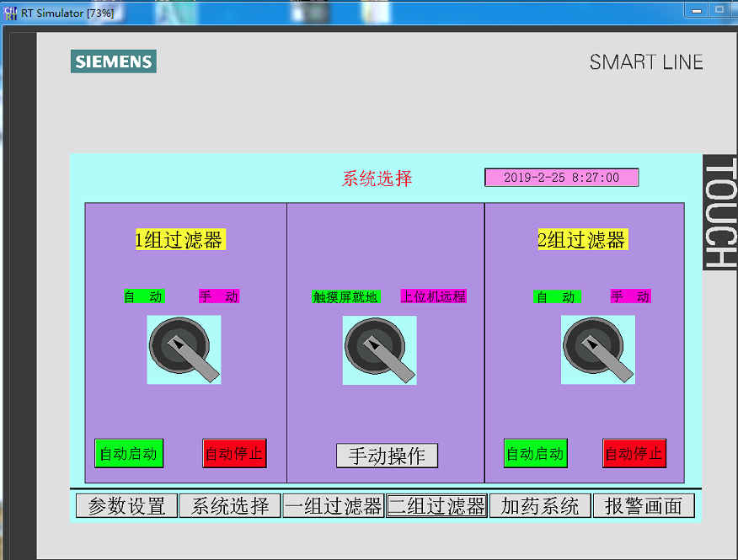Click the 1组过滤器 yellow heading
This screenshot has width=738, height=560.
click(180, 239)
